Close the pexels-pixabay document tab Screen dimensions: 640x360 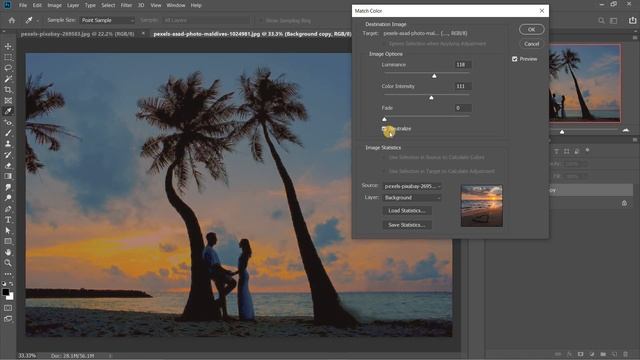(143, 34)
